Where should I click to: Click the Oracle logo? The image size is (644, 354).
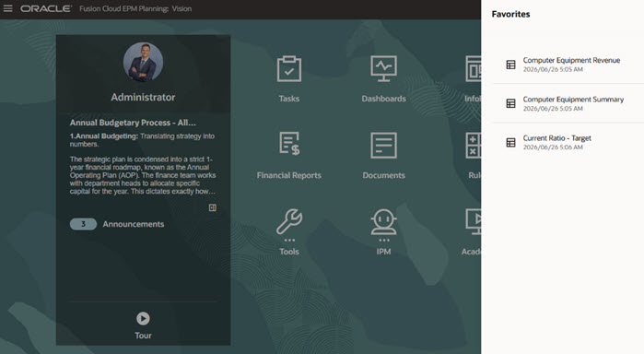pyautogui.click(x=45, y=8)
